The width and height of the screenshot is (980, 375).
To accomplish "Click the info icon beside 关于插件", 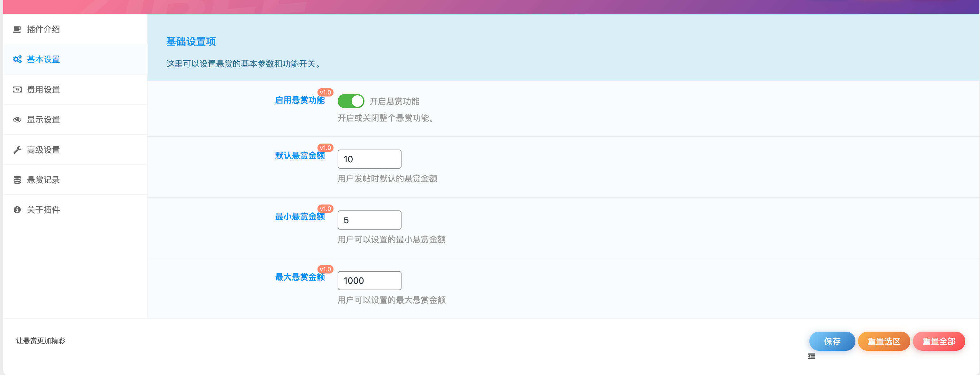I will pyautogui.click(x=16, y=210).
